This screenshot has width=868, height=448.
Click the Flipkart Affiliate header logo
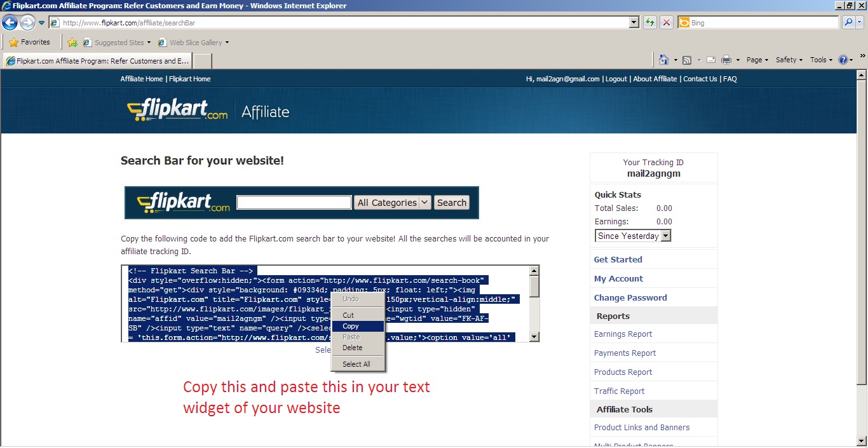[x=208, y=111]
